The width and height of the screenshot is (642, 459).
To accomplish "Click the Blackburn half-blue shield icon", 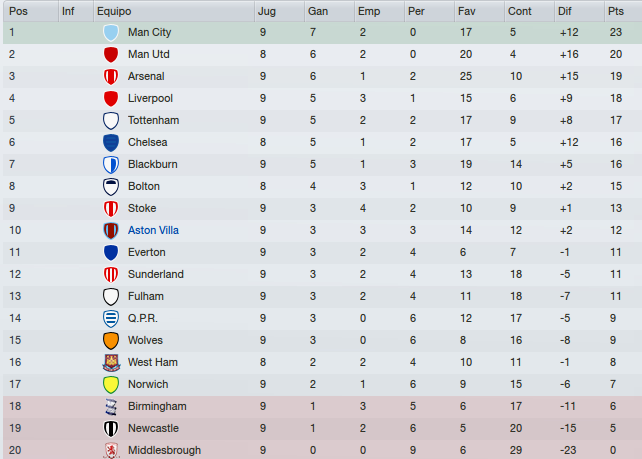I will click(111, 165).
